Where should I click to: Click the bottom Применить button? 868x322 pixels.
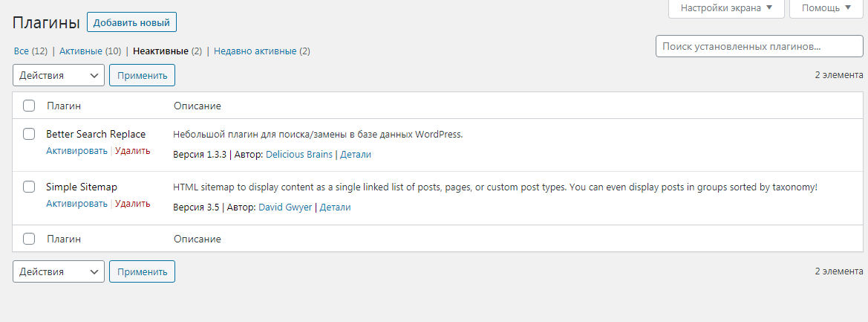pyautogui.click(x=143, y=271)
